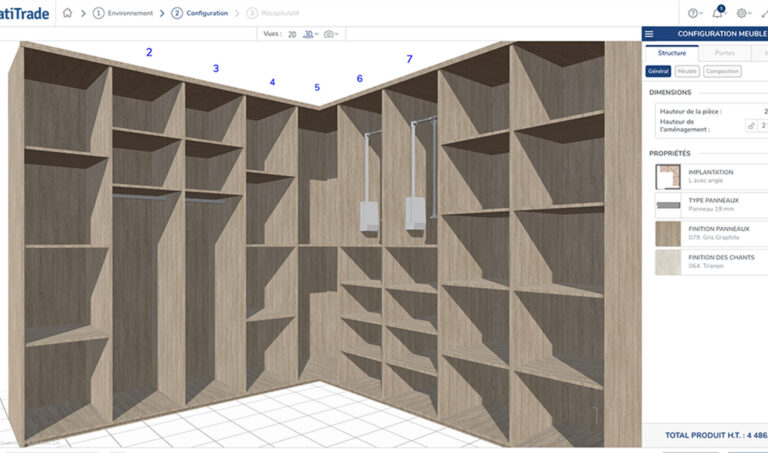Go to the home page icon
This screenshot has width=768, height=453.
tap(67, 13)
